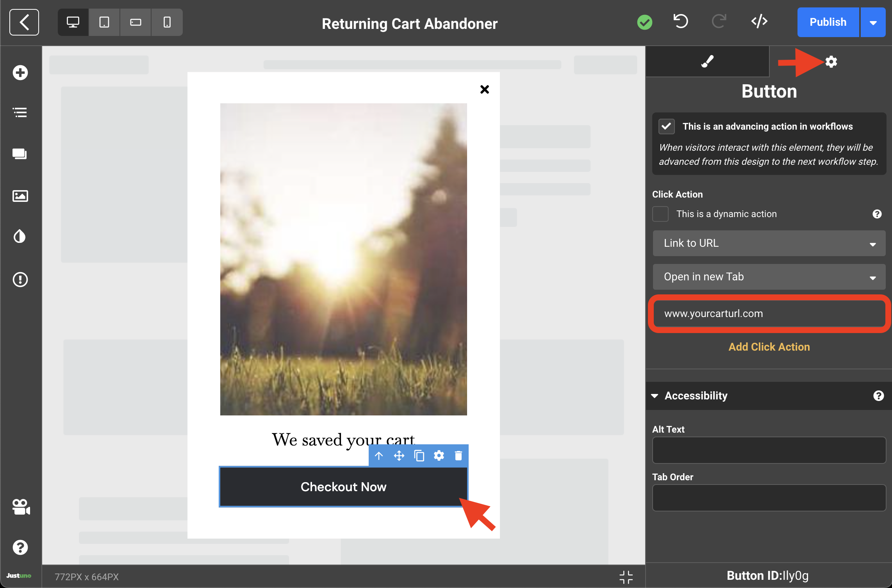Delete the selected button with trash icon
The height and width of the screenshot is (588, 892).
(458, 456)
